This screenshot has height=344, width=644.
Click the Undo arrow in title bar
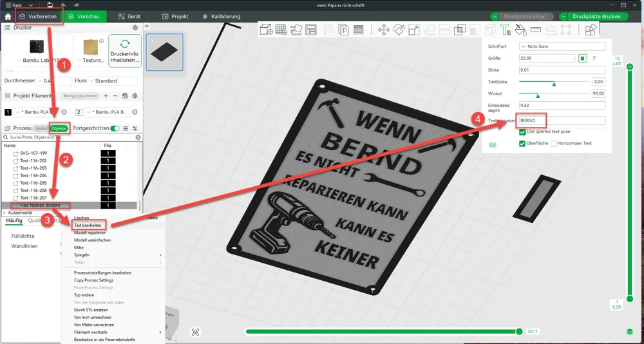coord(63,5)
